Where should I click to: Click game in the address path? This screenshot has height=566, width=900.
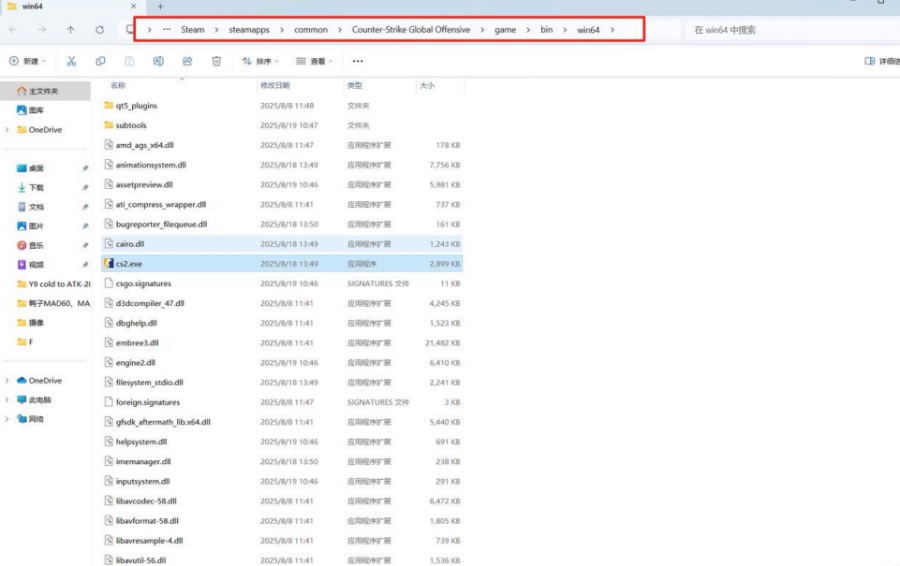(x=505, y=30)
